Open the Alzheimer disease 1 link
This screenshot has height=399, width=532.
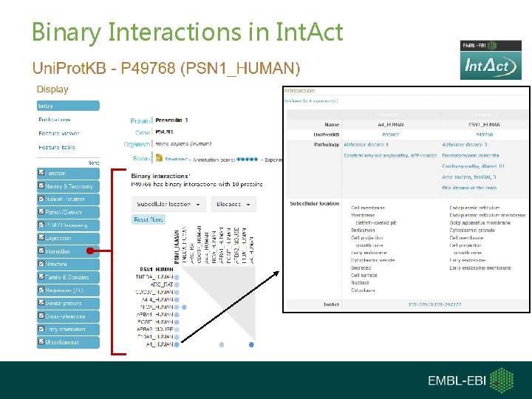[366, 145]
